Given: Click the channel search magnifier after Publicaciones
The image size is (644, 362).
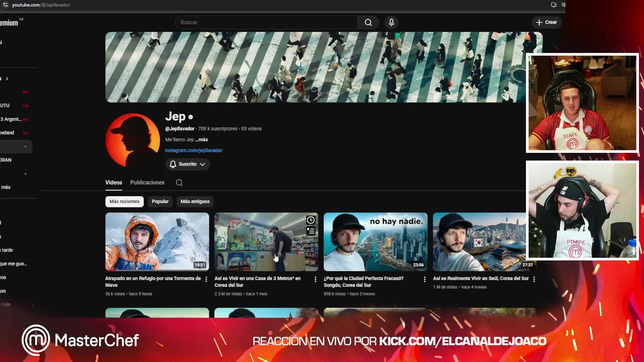Looking at the screenshot, I should click(179, 183).
